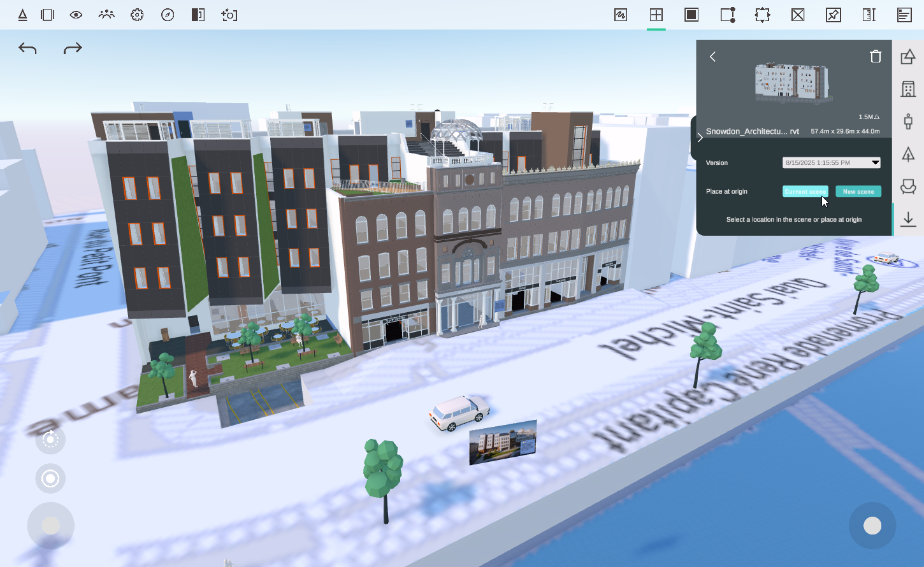The width and height of the screenshot is (924, 567).
Task: Click the 1.5M triangle count label
Action: pyautogui.click(x=869, y=117)
